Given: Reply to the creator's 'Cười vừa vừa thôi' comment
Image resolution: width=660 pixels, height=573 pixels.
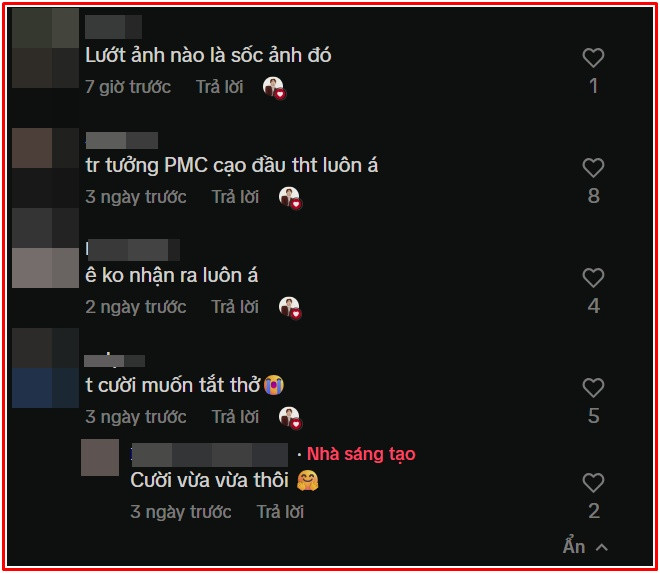Looking at the screenshot, I should [x=280, y=512].
